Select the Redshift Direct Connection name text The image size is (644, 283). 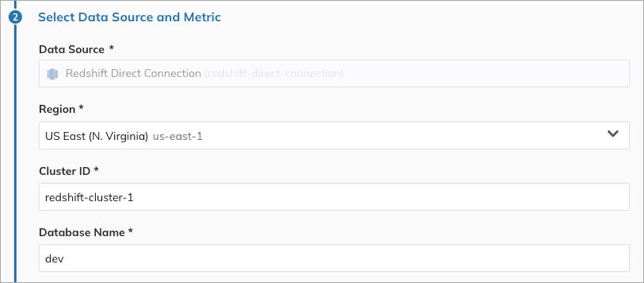(x=133, y=74)
